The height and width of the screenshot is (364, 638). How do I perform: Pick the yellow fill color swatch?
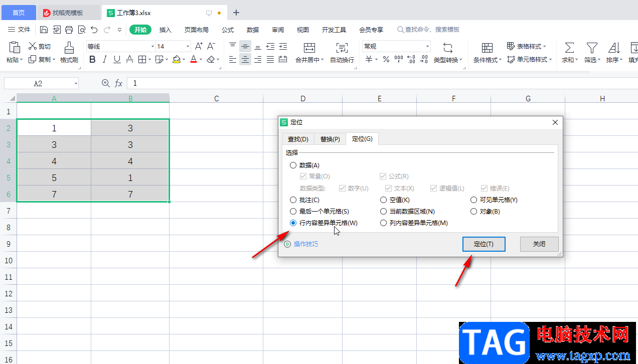click(177, 60)
